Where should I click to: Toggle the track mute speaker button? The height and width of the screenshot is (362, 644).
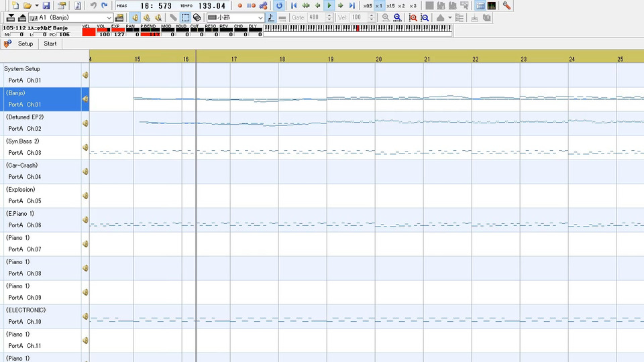(x=135, y=17)
